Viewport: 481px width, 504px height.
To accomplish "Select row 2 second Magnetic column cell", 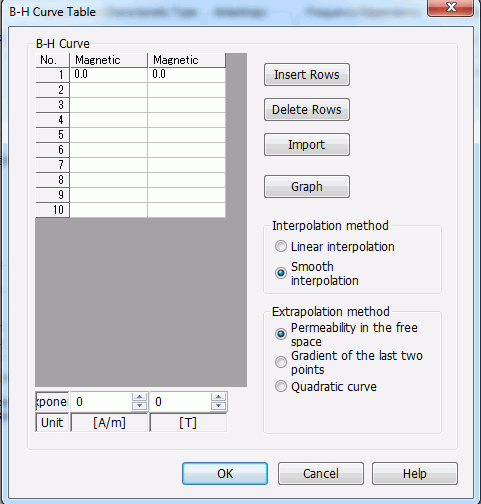I will tap(186, 90).
